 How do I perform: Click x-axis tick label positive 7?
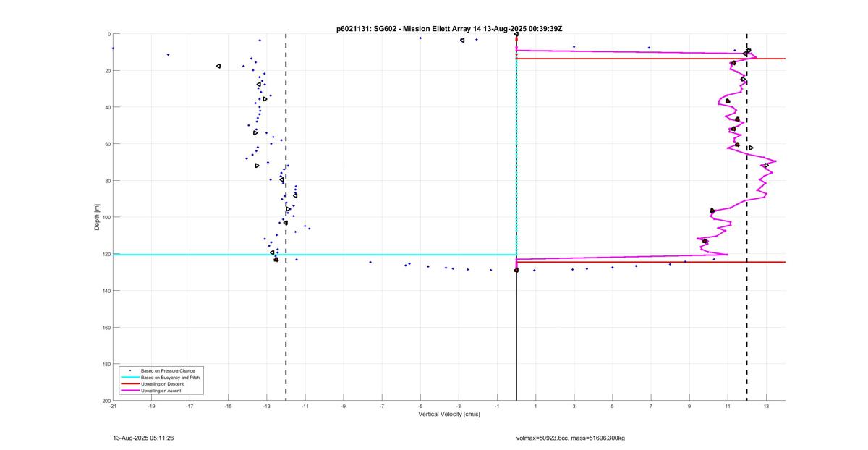coord(650,407)
